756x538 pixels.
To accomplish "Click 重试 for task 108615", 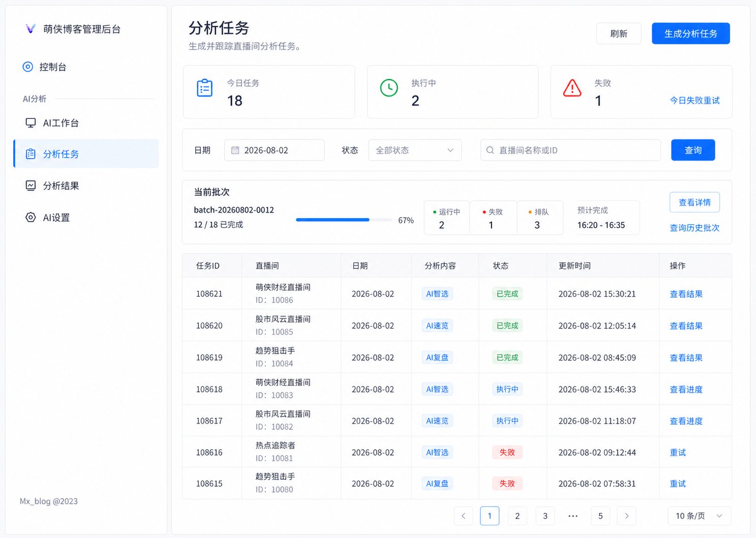I will point(678,484).
